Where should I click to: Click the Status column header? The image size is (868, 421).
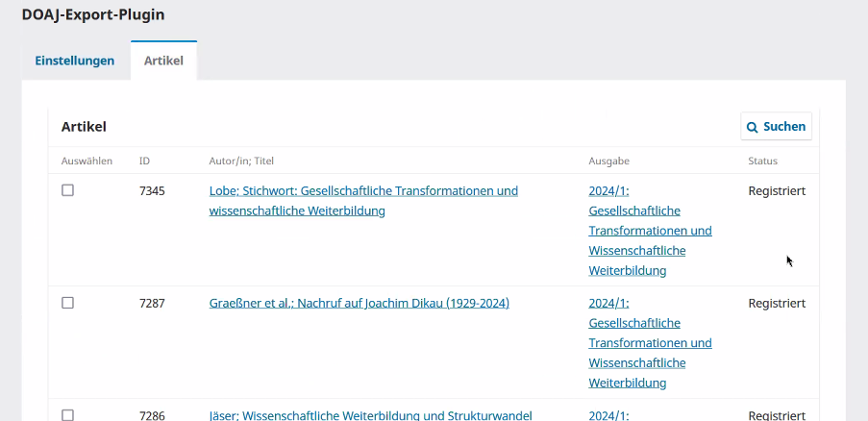762,161
